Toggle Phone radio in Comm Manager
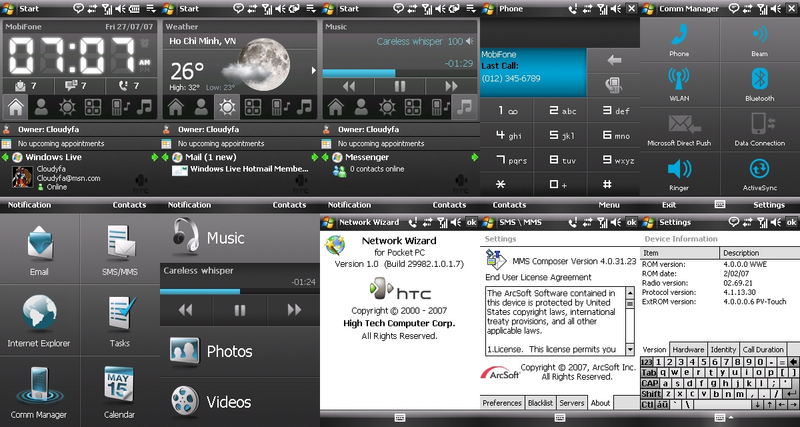The image size is (800, 427). pyautogui.click(x=679, y=40)
